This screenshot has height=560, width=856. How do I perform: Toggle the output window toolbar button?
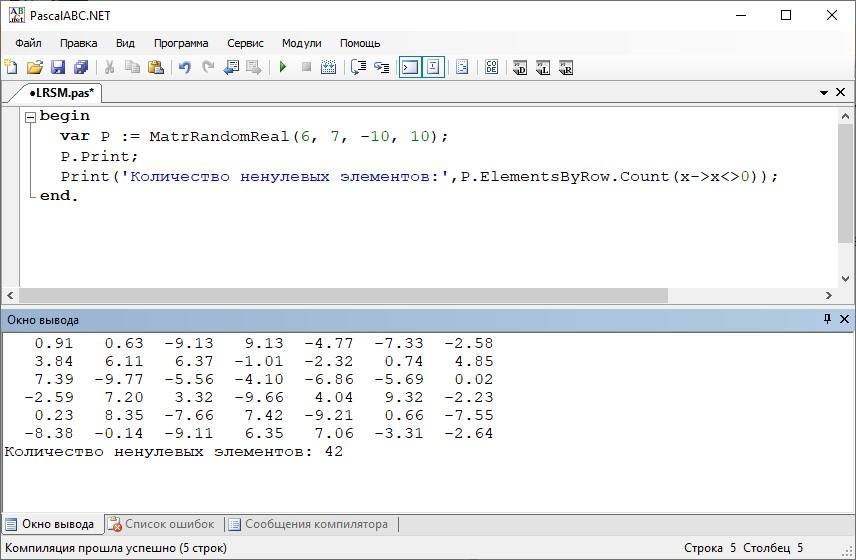click(x=409, y=67)
